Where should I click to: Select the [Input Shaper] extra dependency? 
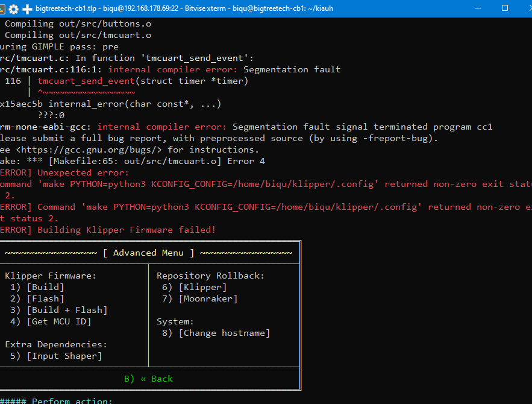(64, 356)
